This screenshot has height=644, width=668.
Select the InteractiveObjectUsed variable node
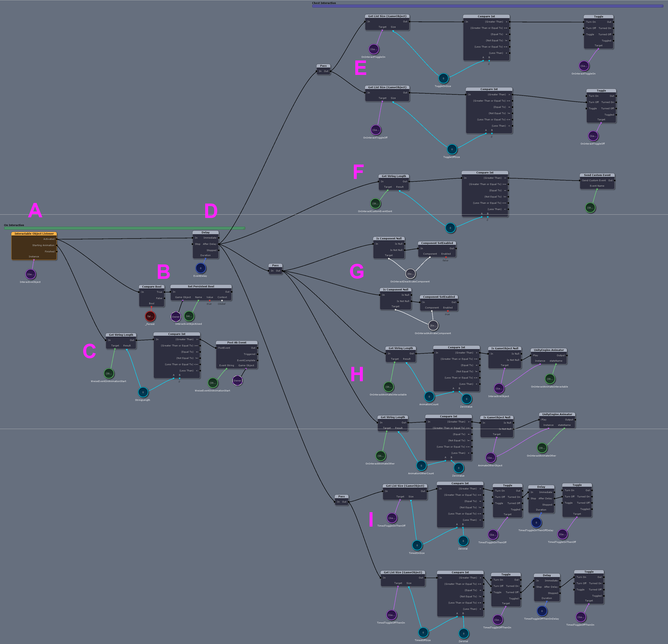point(189,316)
